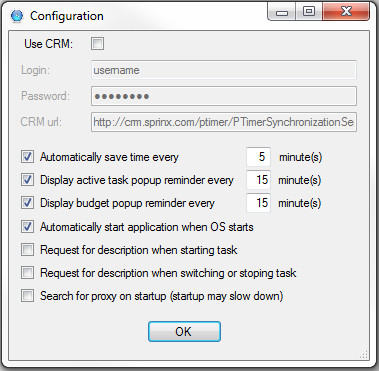Click the Configuration app icon in title bar

pyautogui.click(x=17, y=16)
